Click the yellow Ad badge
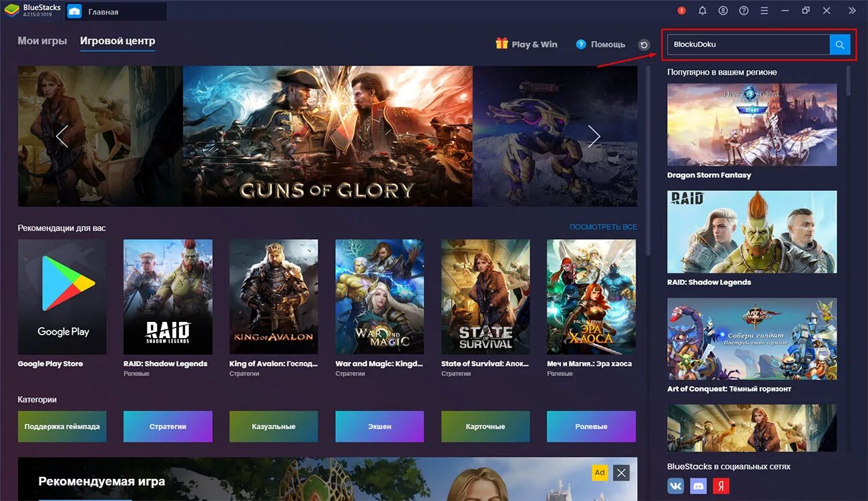The height and width of the screenshot is (501, 868). coord(600,473)
